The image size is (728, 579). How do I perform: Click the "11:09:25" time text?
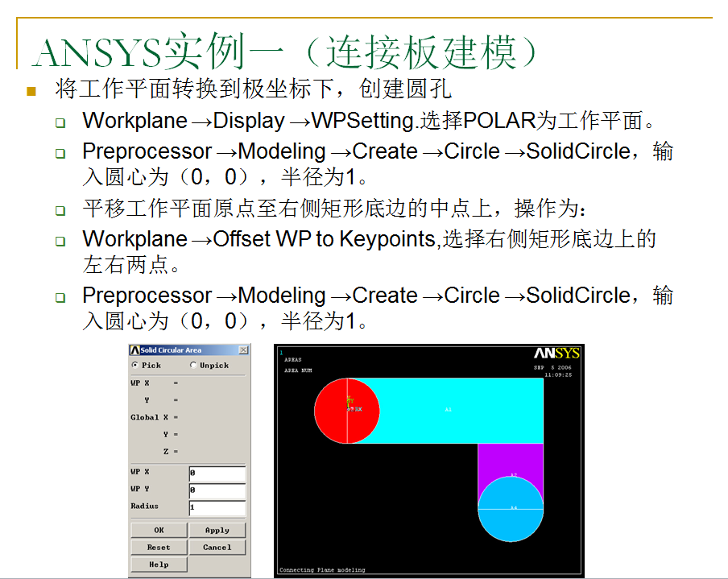coord(558,374)
